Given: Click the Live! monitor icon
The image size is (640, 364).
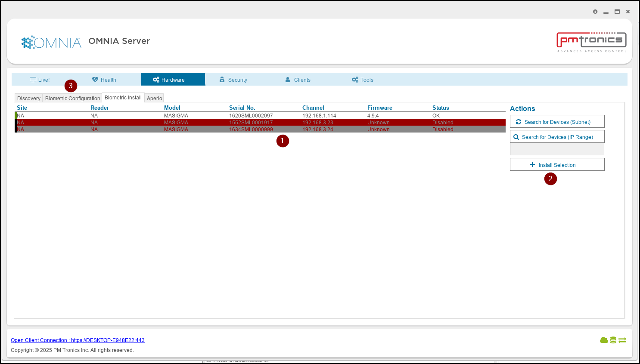Looking at the screenshot, I should click(33, 80).
